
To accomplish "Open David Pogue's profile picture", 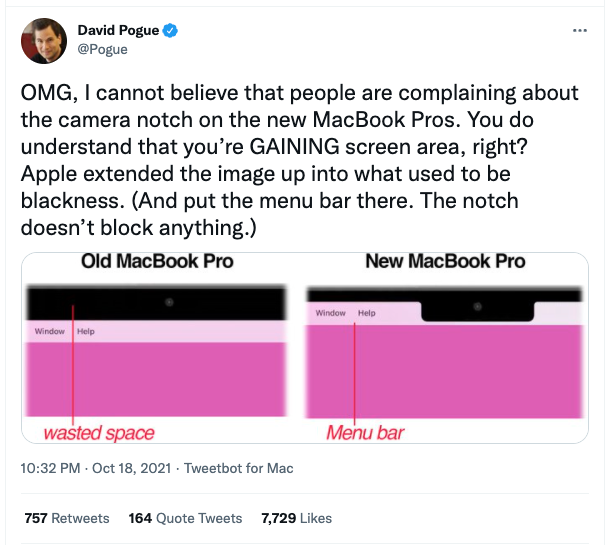I will point(44,41).
